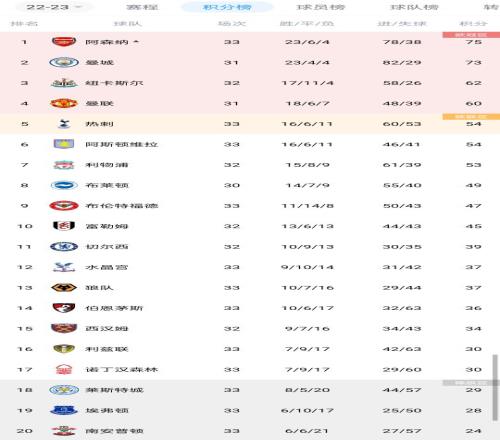Switch to the 球员榜 tab

(x=320, y=7)
